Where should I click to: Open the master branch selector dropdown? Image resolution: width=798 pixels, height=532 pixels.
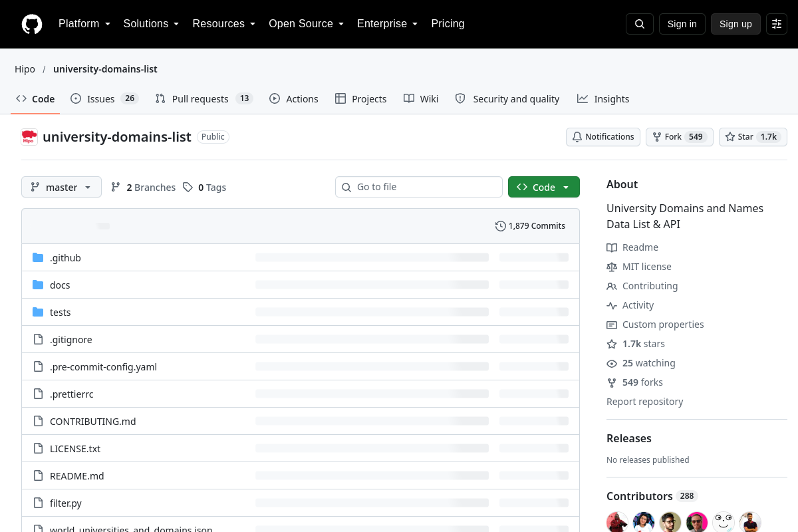click(x=61, y=187)
